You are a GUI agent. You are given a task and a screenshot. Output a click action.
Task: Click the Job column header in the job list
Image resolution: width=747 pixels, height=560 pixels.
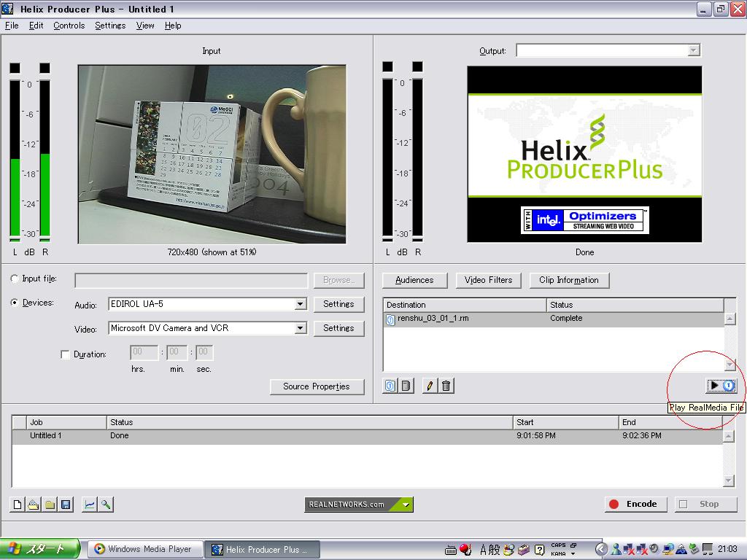[x=66, y=422]
